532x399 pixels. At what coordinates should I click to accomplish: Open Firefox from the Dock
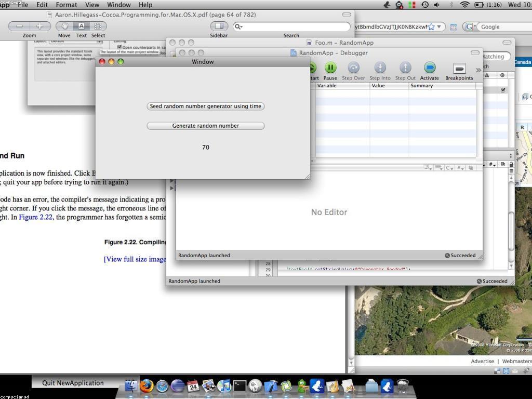tap(147, 386)
